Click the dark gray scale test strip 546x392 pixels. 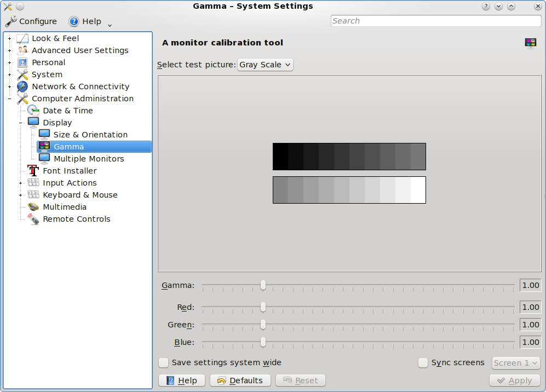pyautogui.click(x=349, y=157)
